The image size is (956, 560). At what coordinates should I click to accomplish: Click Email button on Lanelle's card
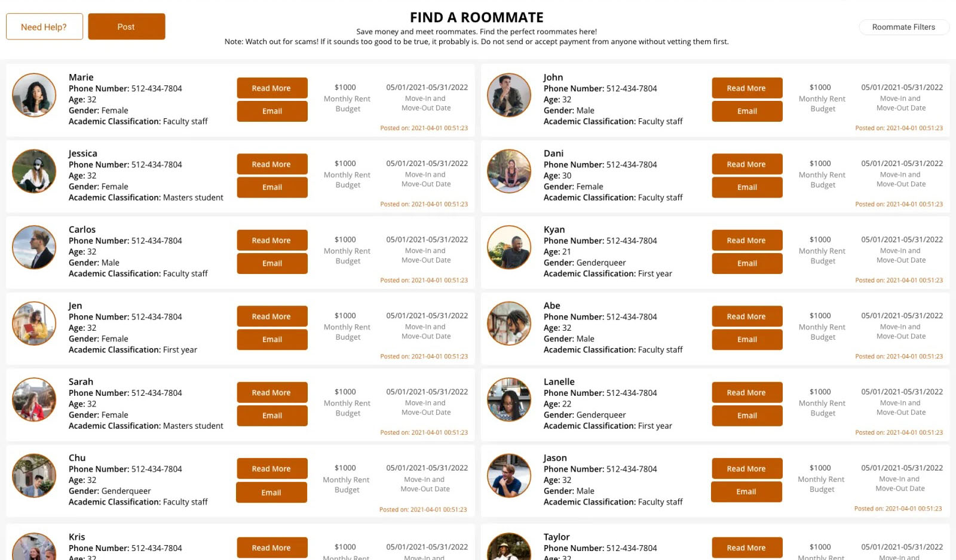coord(747,416)
